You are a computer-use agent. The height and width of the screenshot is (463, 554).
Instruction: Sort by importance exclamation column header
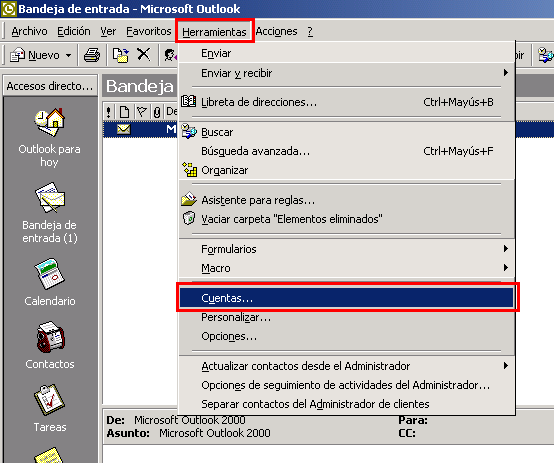tap(108, 112)
